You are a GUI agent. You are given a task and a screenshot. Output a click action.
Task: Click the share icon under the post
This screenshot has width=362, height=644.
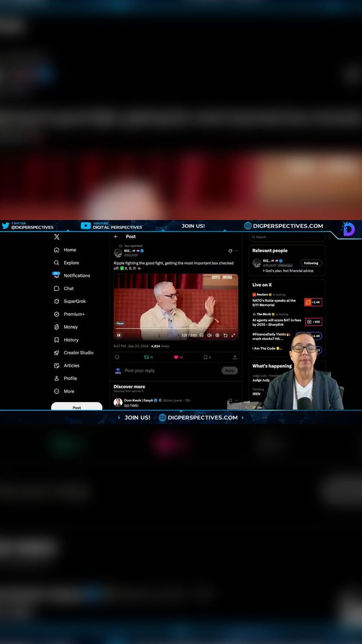[x=235, y=357]
